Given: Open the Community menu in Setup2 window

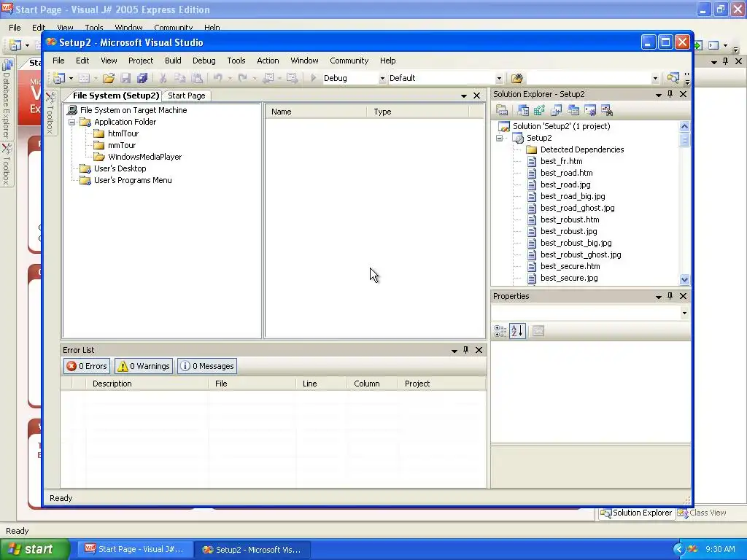Looking at the screenshot, I should point(349,61).
